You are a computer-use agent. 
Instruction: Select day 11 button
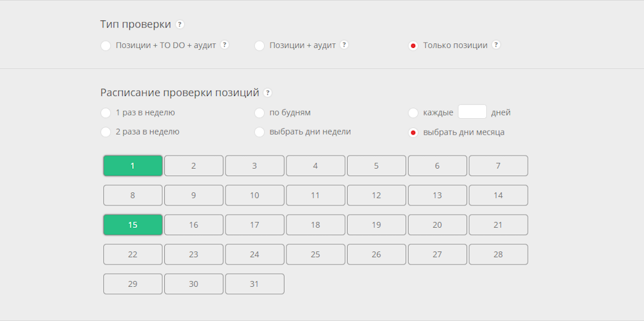click(315, 196)
